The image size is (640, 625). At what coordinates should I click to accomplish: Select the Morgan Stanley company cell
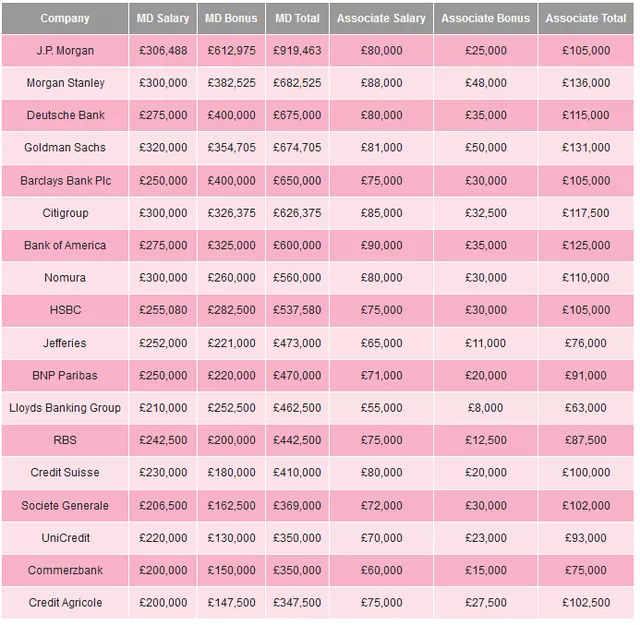coord(65,83)
